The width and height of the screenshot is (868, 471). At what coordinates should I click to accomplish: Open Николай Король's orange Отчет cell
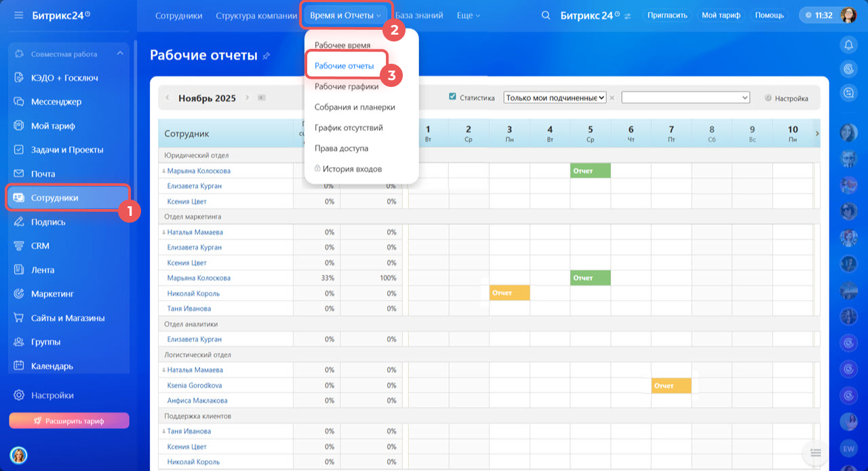pos(509,293)
